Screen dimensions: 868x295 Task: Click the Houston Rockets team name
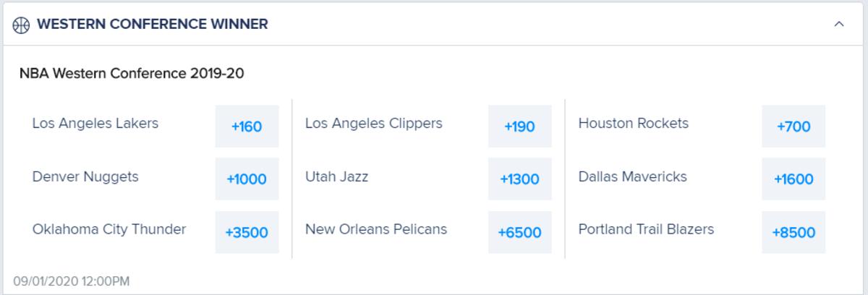coord(634,124)
